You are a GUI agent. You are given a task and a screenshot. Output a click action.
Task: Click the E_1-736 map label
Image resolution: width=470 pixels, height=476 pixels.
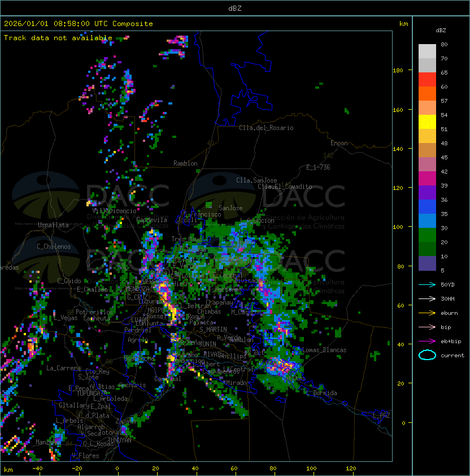(x=318, y=167)
